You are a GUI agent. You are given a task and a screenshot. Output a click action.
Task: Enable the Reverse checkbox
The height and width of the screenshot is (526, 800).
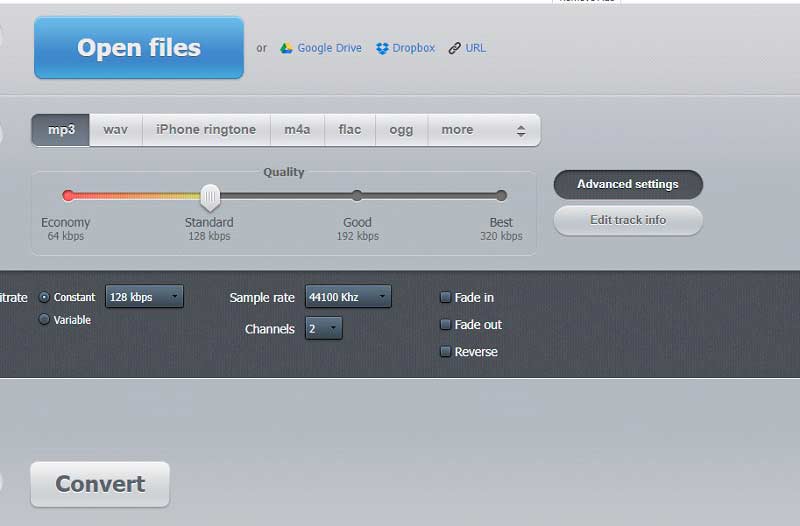(x=445, y=351)
